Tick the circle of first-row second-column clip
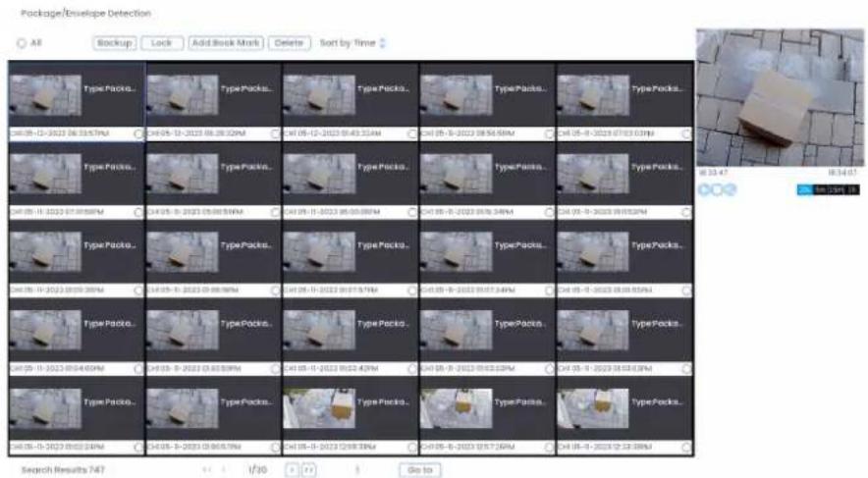 click(x=275, y=133)
